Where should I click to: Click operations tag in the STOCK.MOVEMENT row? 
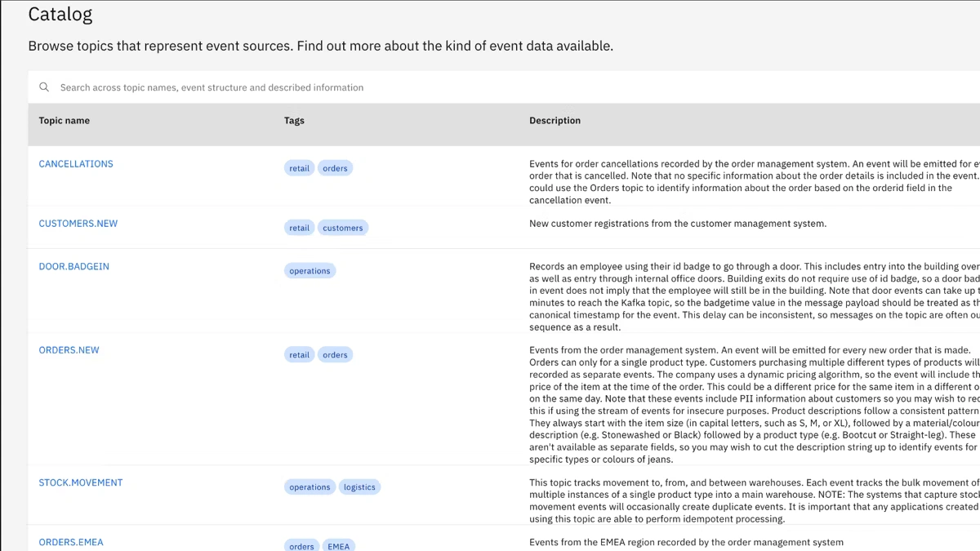coord(310,487)
